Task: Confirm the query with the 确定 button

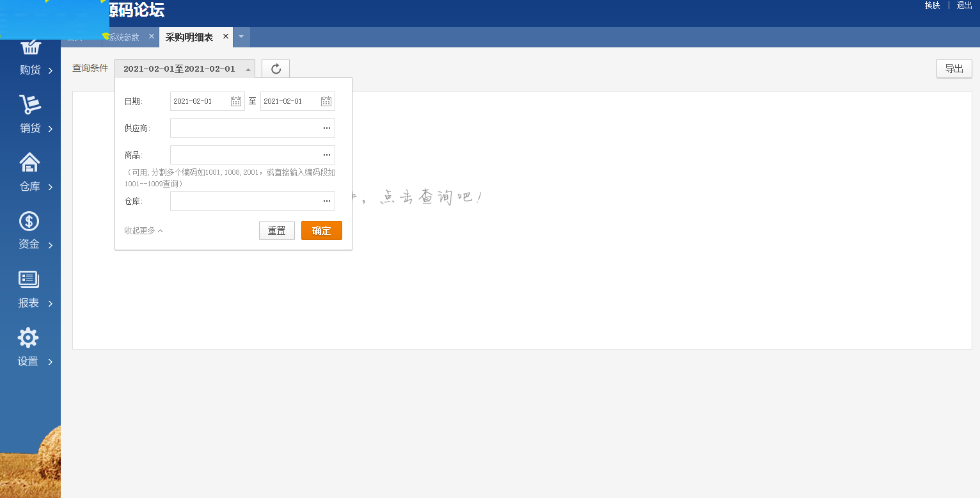Action: tap(321, 230)
